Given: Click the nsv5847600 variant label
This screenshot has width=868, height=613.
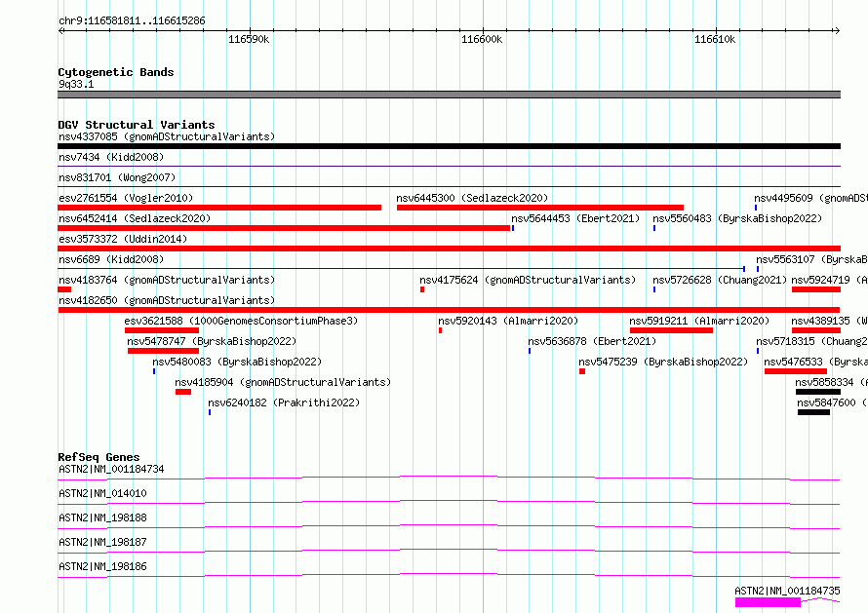Looking at the screenshot, I should (x=832, y=402).
